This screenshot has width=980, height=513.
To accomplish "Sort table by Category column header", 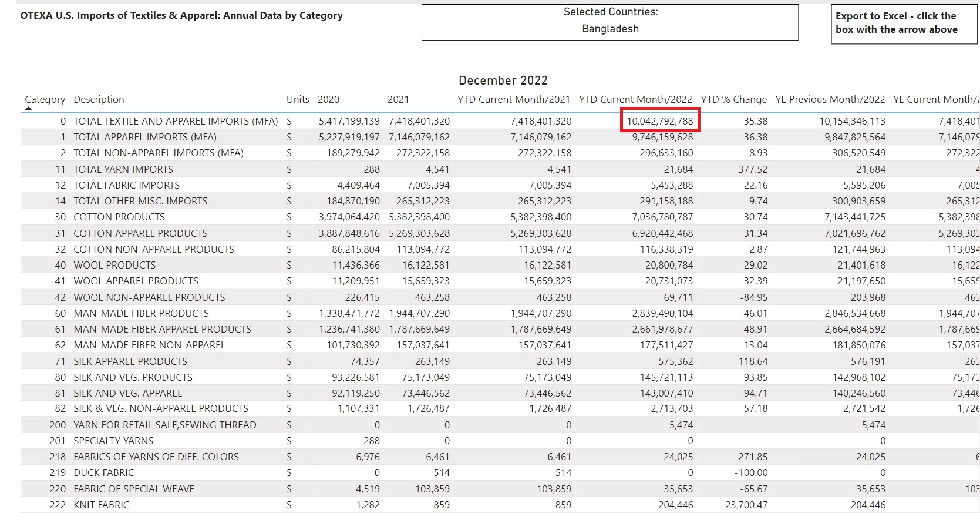I will (45, 99).
